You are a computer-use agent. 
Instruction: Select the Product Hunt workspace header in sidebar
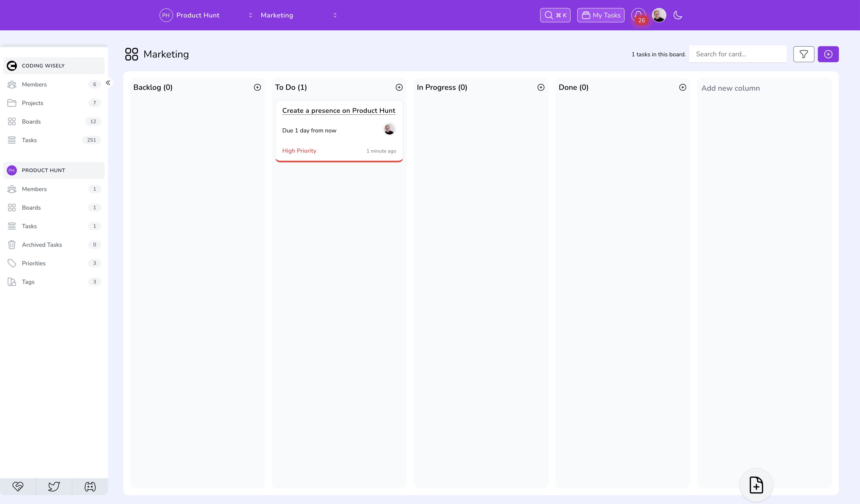pos(54,171)
